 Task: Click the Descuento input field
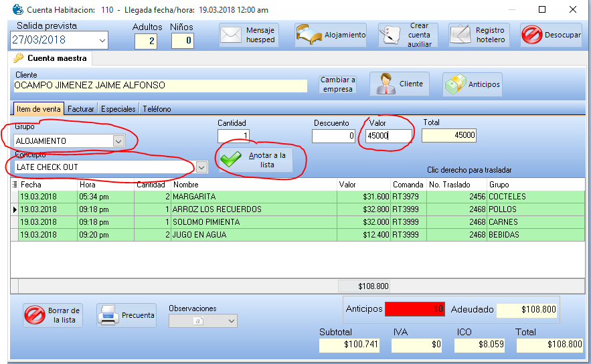(333, 136)
